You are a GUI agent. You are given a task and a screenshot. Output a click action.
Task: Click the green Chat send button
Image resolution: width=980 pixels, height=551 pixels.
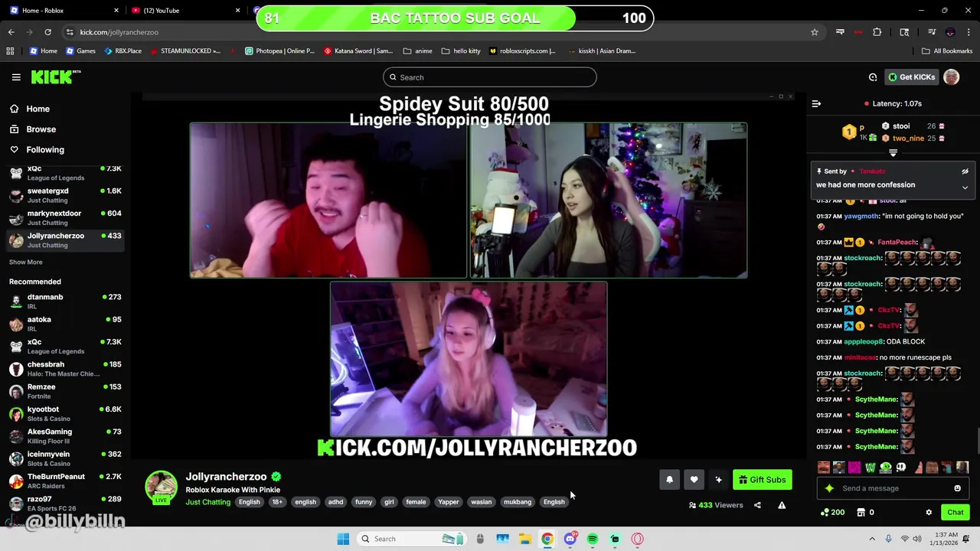955,513
